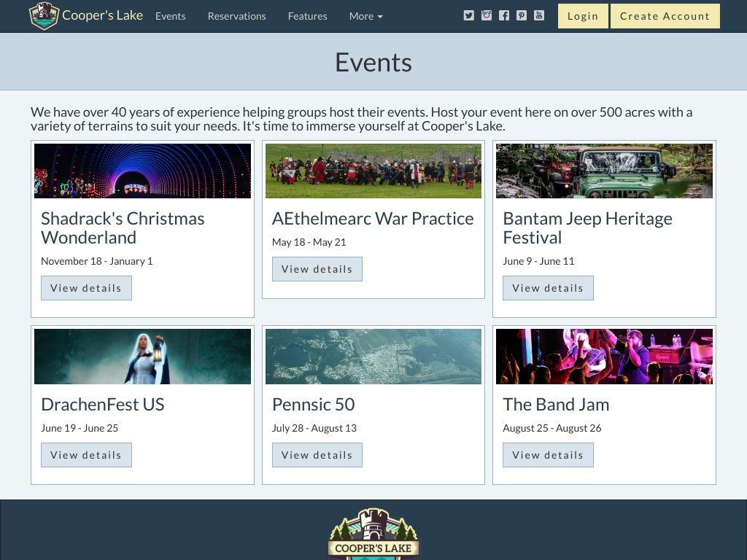747x560 pixels.
Task: View details for Pennsic 50
Action: tap(317, 455)
